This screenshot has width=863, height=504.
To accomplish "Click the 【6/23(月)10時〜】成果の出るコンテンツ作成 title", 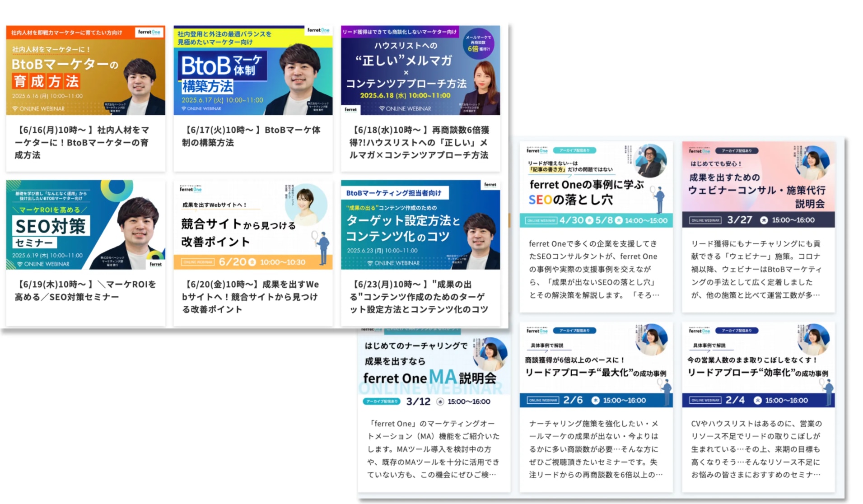I will tap(419, 297).
